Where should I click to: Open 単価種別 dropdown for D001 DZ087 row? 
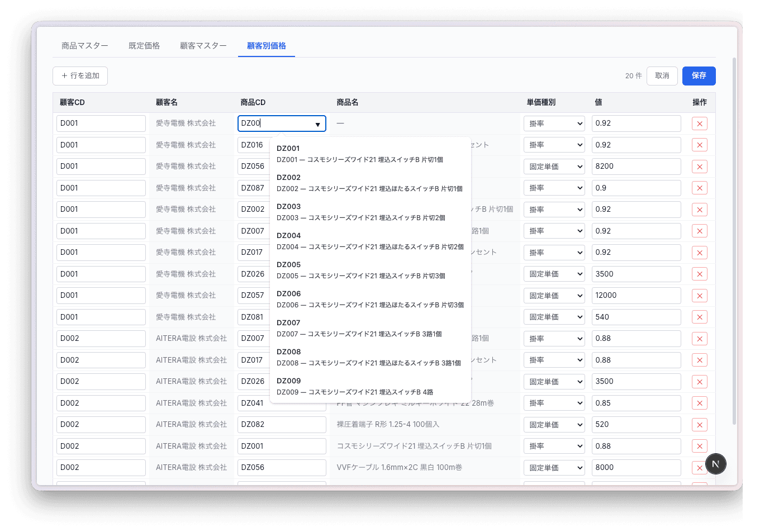pos(554,188)
